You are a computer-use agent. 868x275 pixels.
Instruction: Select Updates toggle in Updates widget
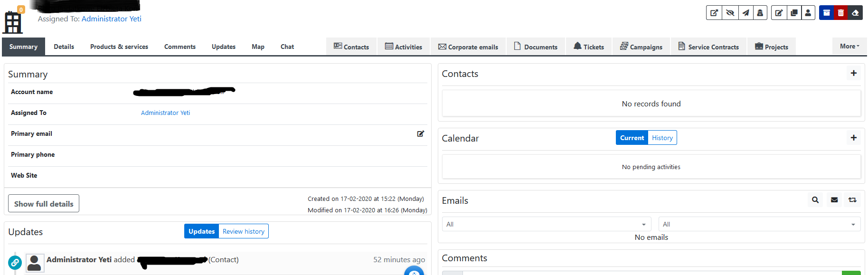tap(201, 231)
